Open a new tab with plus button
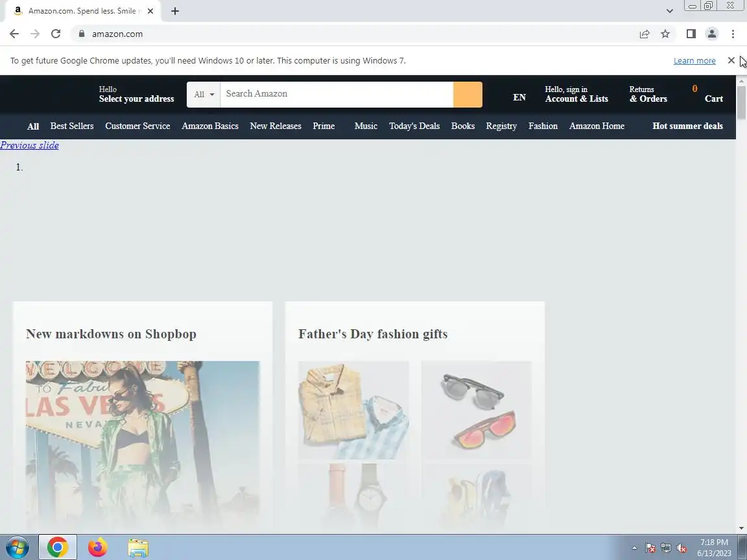747x560 pixels. (x=175, y=11)
